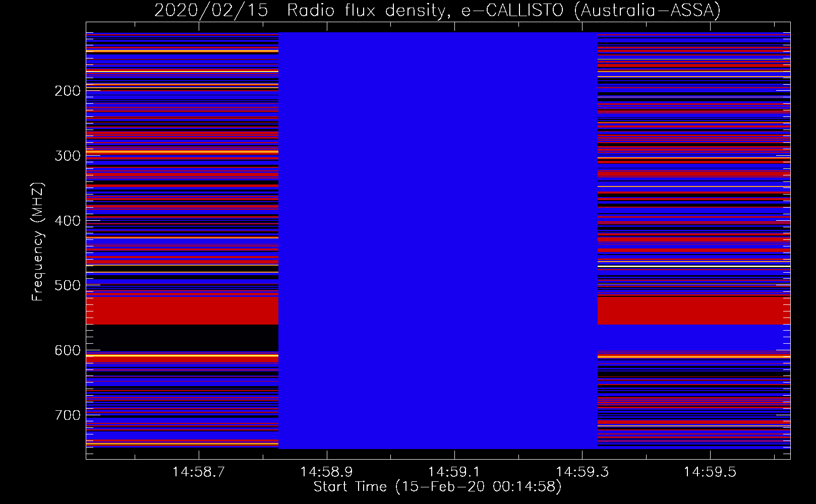The height and width of the screenshot is (504, 816).
Task: Click the 700 frequency tick label
Action: [68, 415]
